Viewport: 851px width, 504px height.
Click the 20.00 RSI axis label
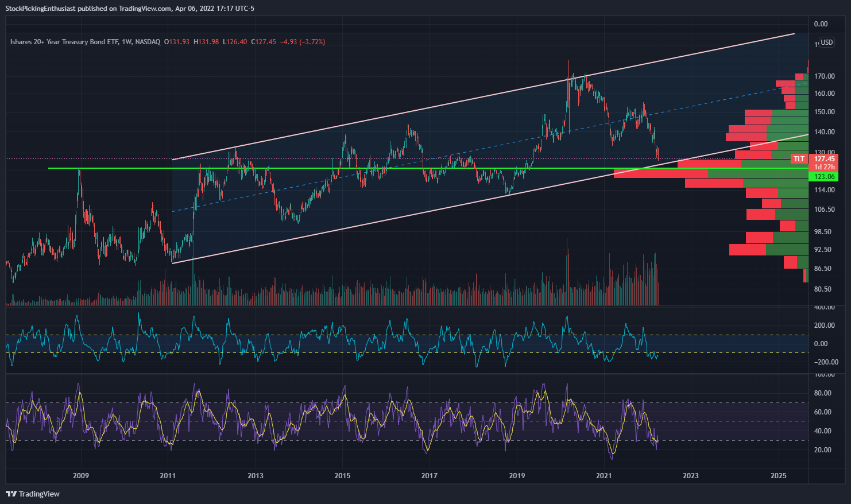coord(823,450)
